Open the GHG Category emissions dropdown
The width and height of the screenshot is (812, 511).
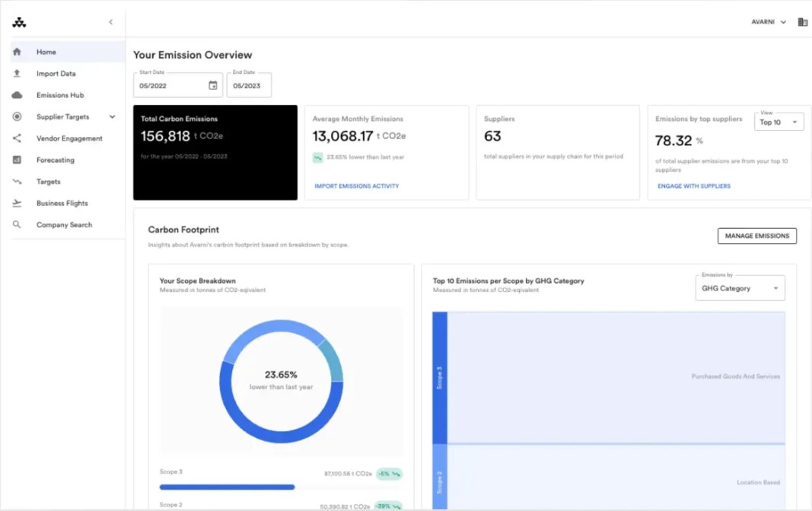740,289
